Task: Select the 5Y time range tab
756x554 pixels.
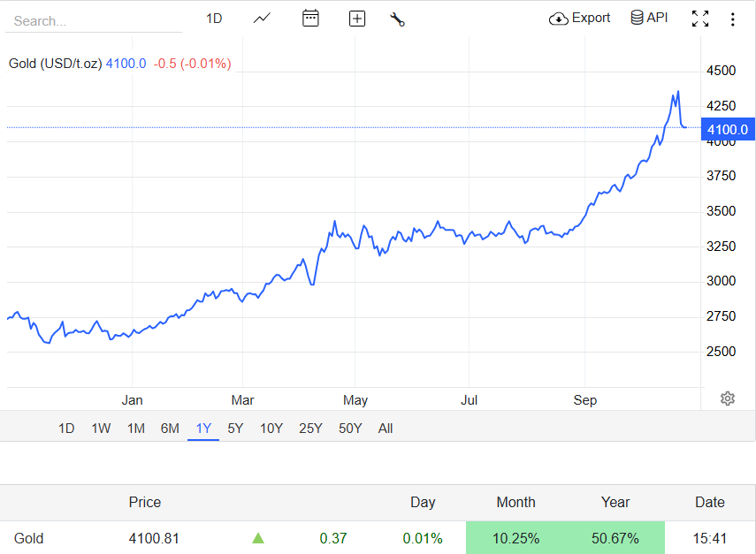Action: [x=235, y=429]
